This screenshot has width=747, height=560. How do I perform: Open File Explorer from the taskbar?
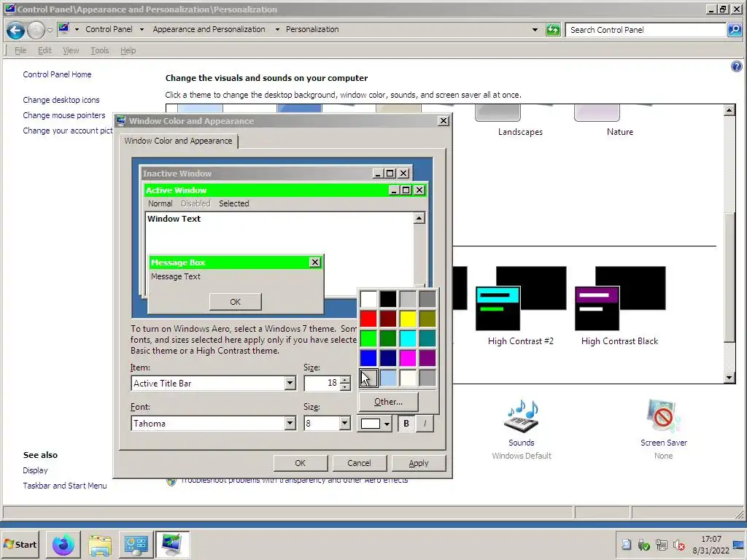99,545
